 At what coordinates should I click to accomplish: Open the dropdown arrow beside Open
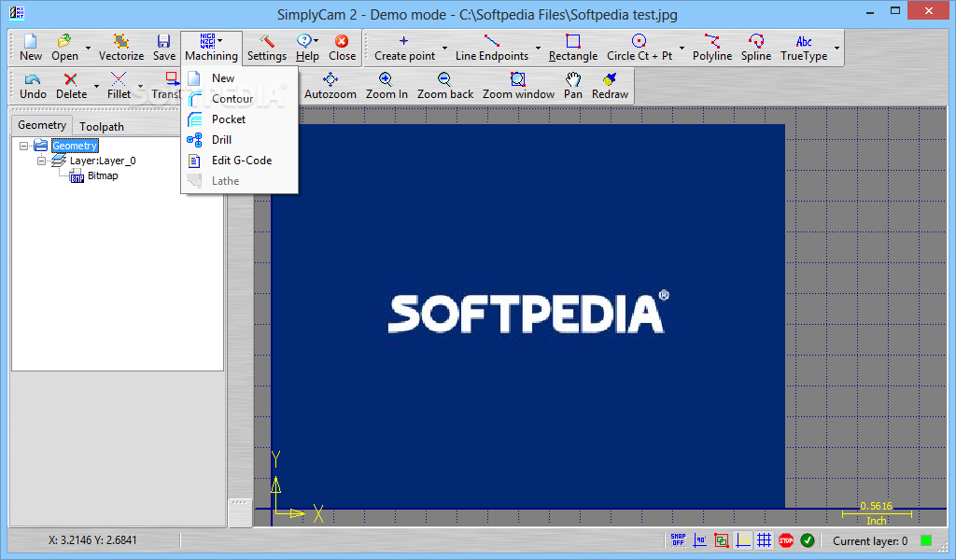pyautogui.click(x=88, y=49)
